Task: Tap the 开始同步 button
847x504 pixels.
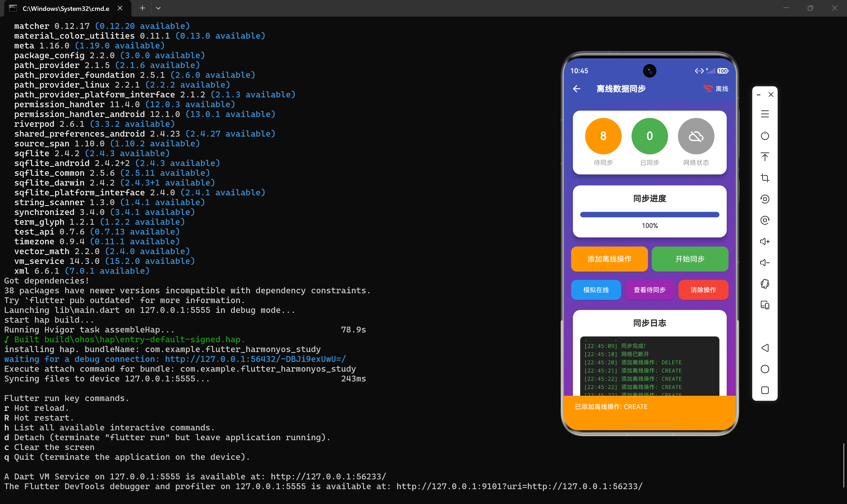Action: (690, 259)
